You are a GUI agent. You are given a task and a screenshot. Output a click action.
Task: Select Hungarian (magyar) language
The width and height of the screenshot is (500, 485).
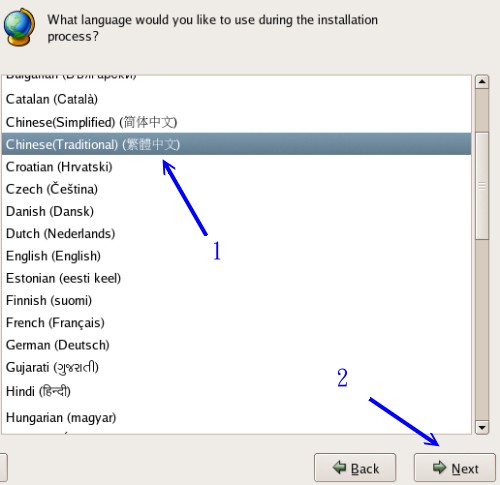click(236, 417)
